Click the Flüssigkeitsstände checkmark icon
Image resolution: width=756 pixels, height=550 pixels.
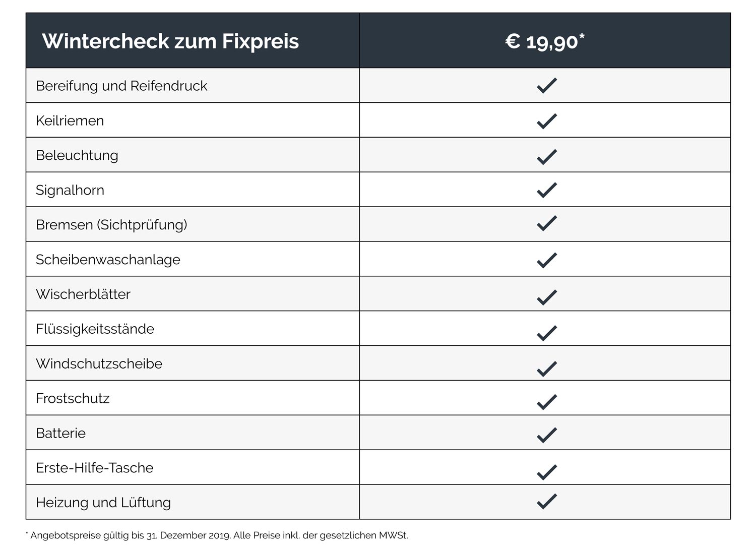point(546,333)
